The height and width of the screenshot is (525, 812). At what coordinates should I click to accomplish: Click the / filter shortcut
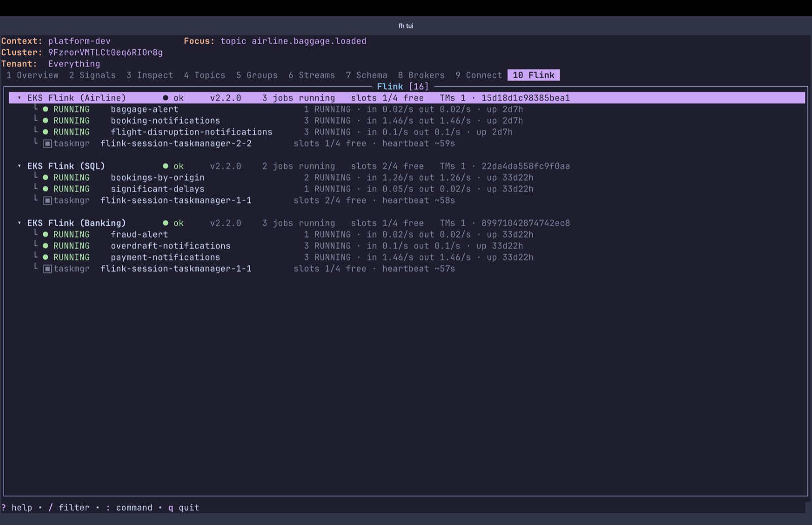69,508
